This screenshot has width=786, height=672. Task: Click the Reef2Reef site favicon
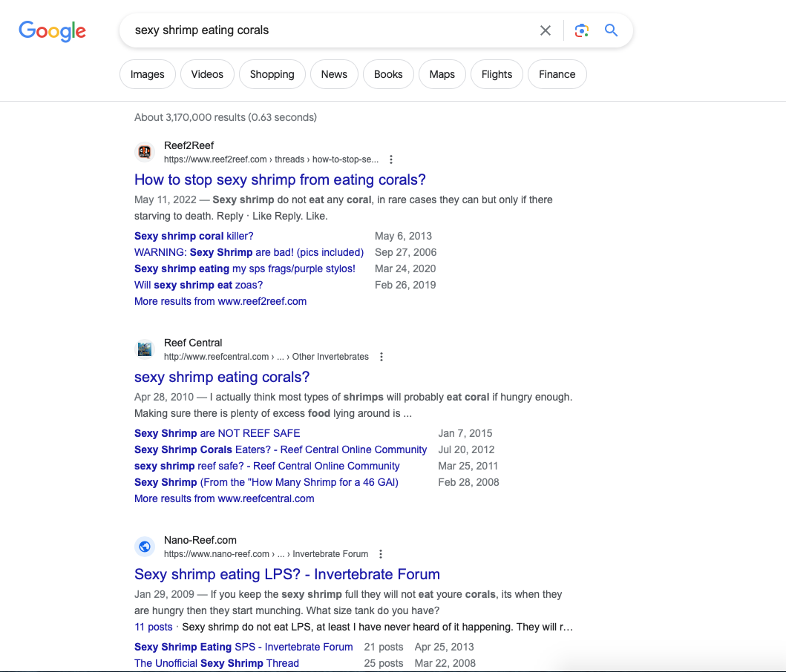tap(145, 152)
